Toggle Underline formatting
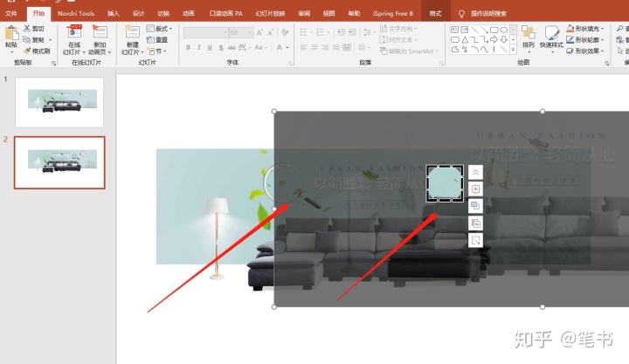The height and width of the screenshot is (364, 629). tap(210, 47)
